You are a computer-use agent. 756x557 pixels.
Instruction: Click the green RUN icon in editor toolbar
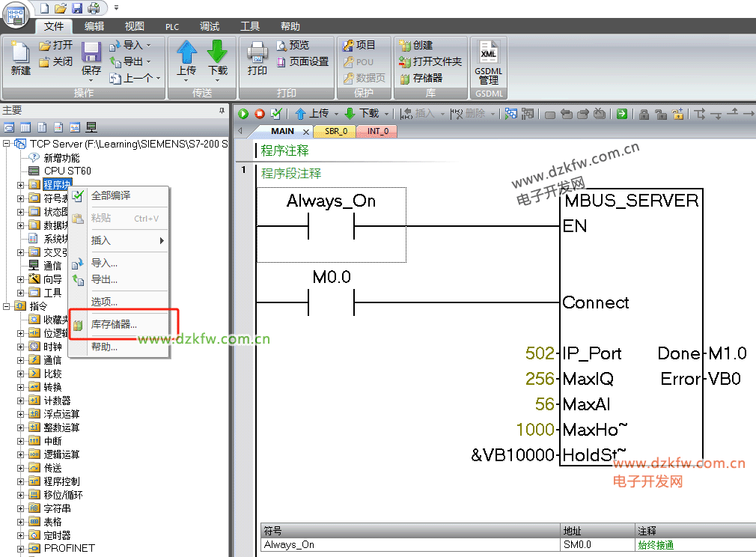[243, 114]
